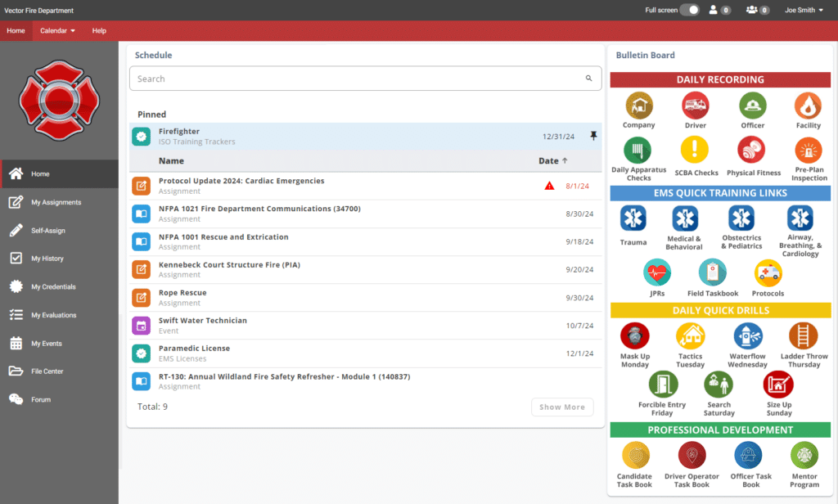The height and width of the screenshot is (504, 838).
Task: Click the search magnifier icon in Schedule
Action: coord(588,79)
